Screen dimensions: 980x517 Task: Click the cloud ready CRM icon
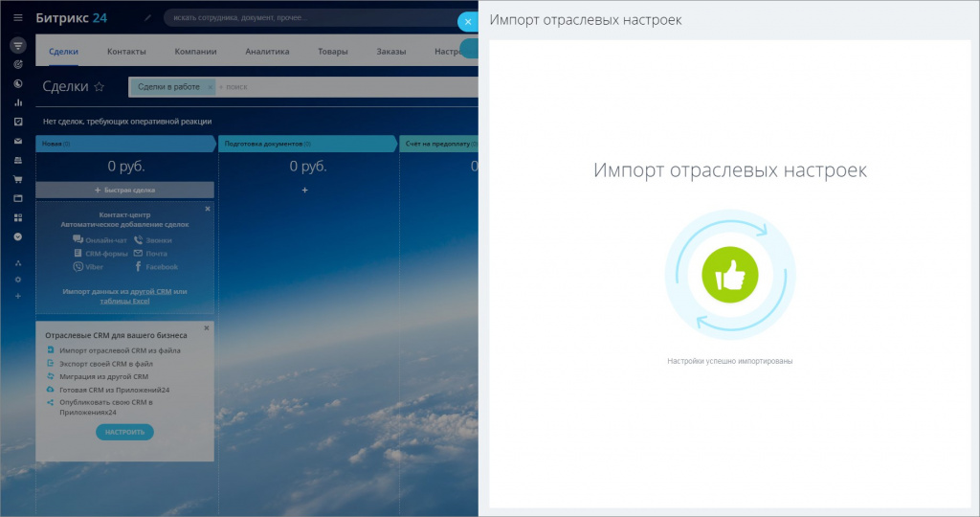(x=51, y=390)
